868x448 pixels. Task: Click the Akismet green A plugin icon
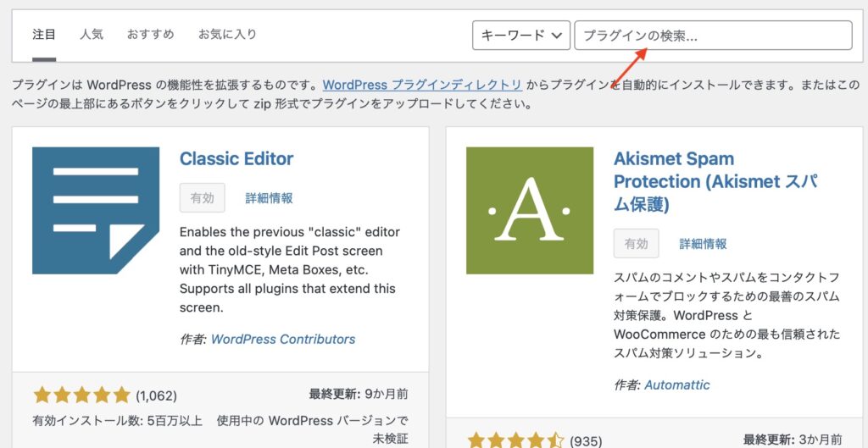point(530,211)
